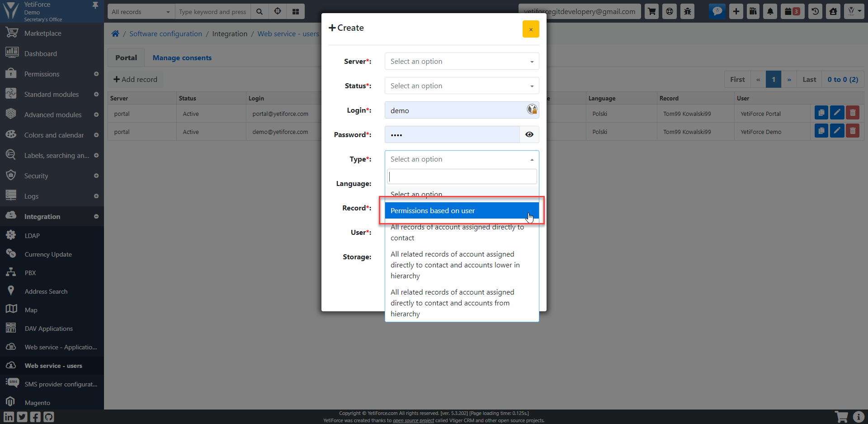Click the keyword search field
868x424 pixels.
pos(212,12)
